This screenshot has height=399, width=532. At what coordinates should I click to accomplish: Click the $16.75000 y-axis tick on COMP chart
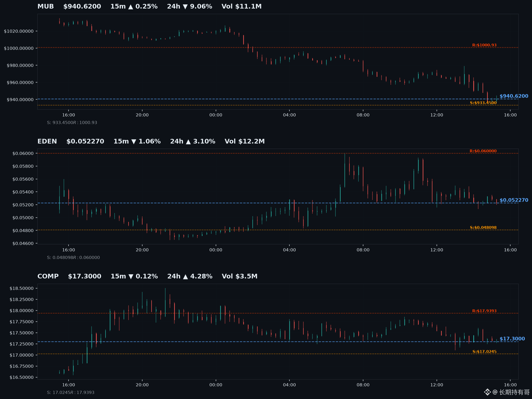click(x=22, y=366)
